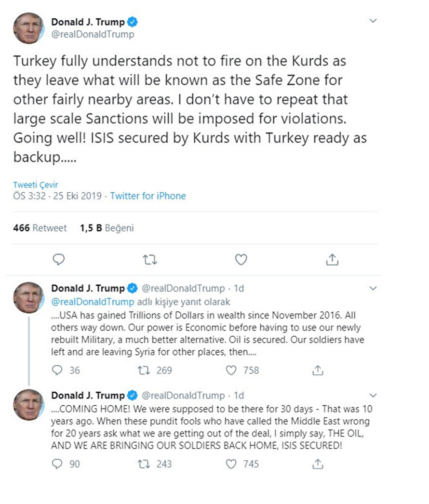Like the tweet with 758 likes

pos(232,370)
